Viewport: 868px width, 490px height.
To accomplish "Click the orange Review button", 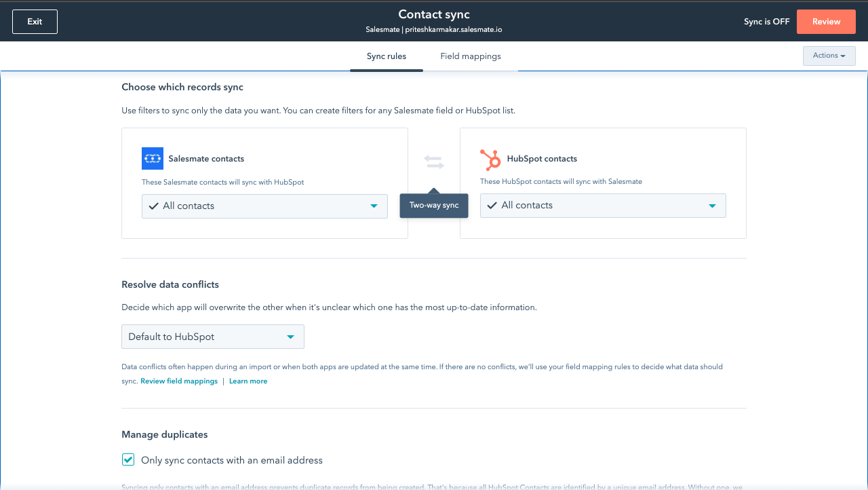I will tap(826, 22).
